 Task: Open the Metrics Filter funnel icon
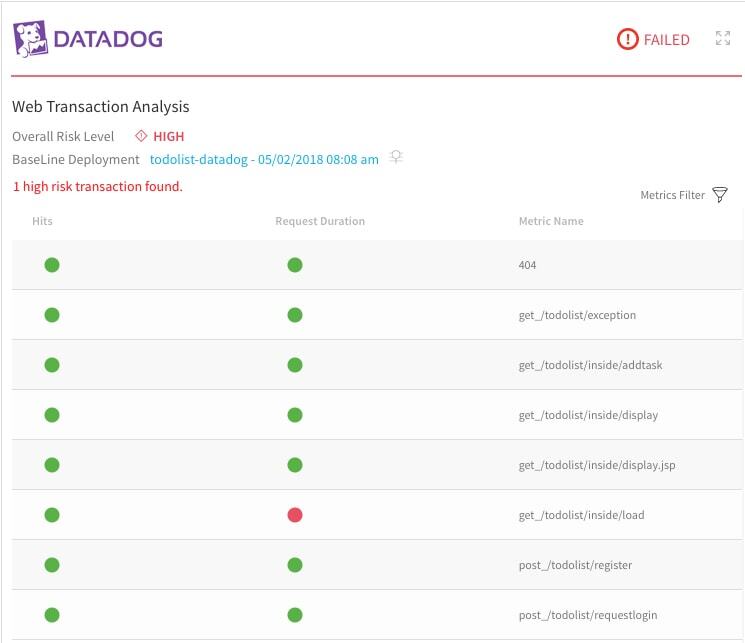(x=720, y=195)
